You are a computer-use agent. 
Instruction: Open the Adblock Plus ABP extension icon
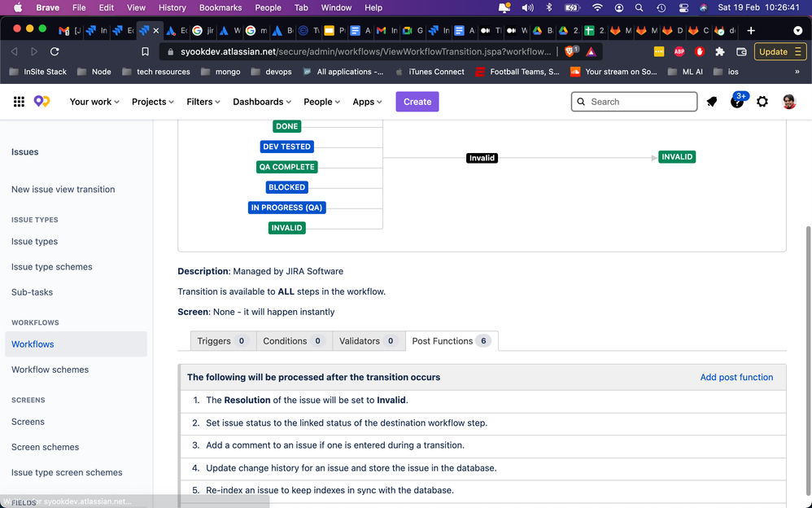[x=679, y=51]
